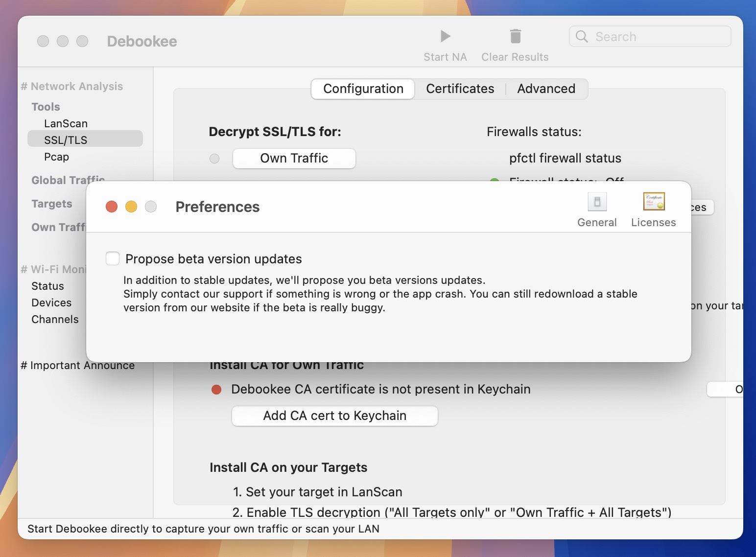Click the pfctl firewall status text
Screen dimensions: 756x557
[565, 158]
